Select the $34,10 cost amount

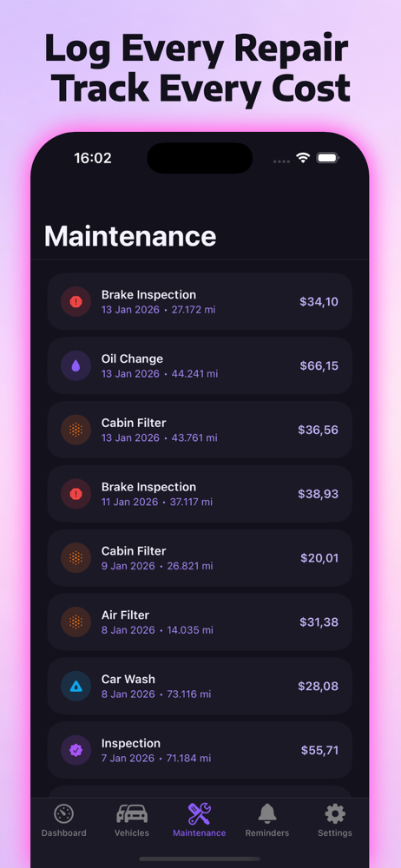(319, 302)
